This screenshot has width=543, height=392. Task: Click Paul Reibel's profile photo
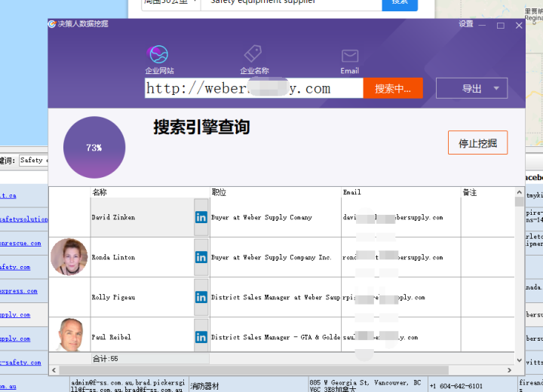tap(70, 335)
